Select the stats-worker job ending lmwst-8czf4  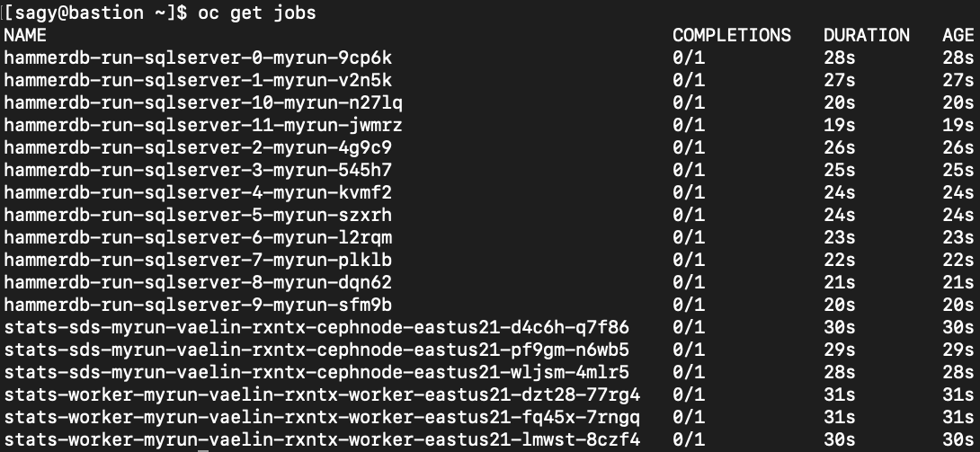pos(322,440)
